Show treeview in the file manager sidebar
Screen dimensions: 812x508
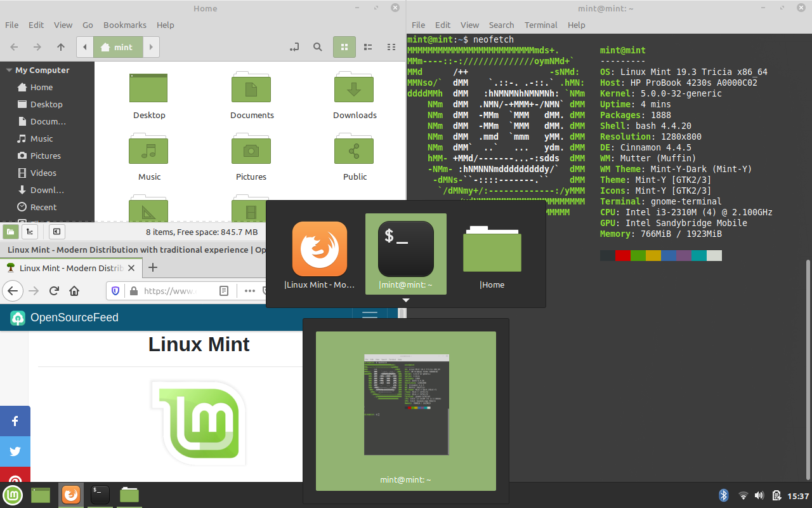pyautogui.click(x=29, y=232)
